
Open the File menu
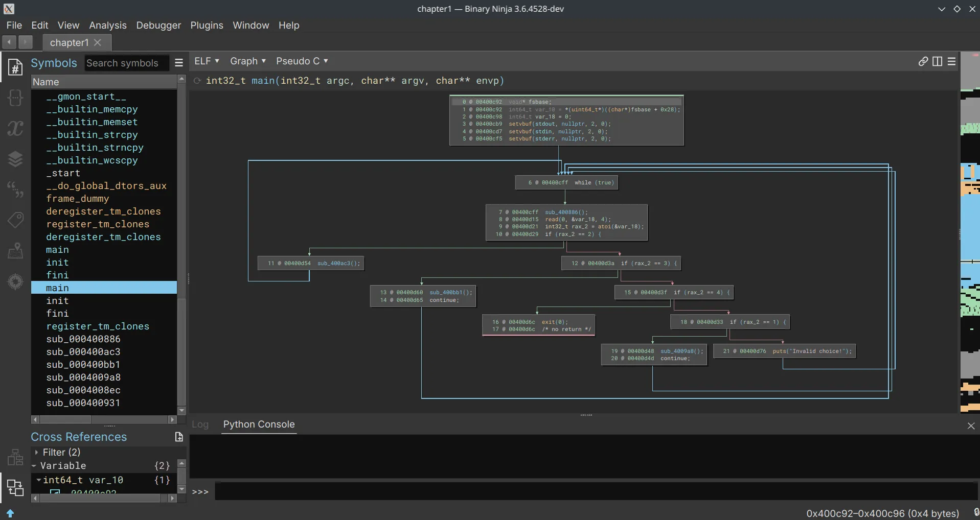pyautogui.click(x=14, y=25)
